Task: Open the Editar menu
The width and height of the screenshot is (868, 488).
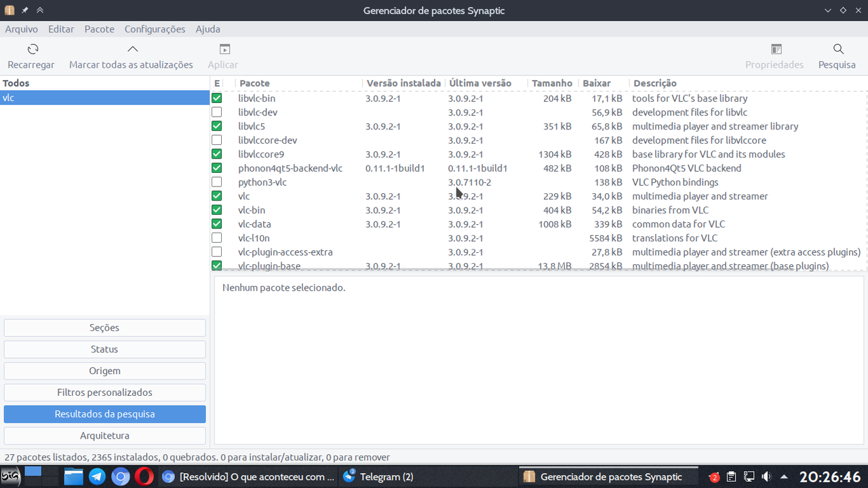Action: (x=61, y=29)
